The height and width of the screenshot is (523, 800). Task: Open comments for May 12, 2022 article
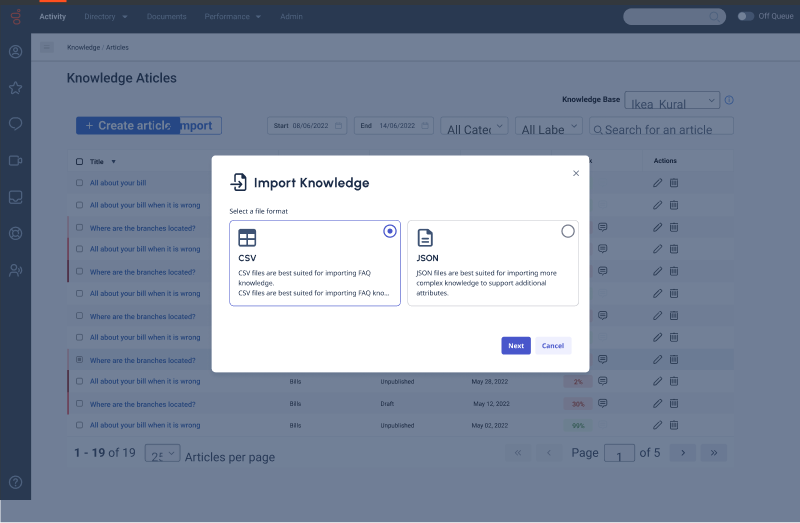coord(603,404)
